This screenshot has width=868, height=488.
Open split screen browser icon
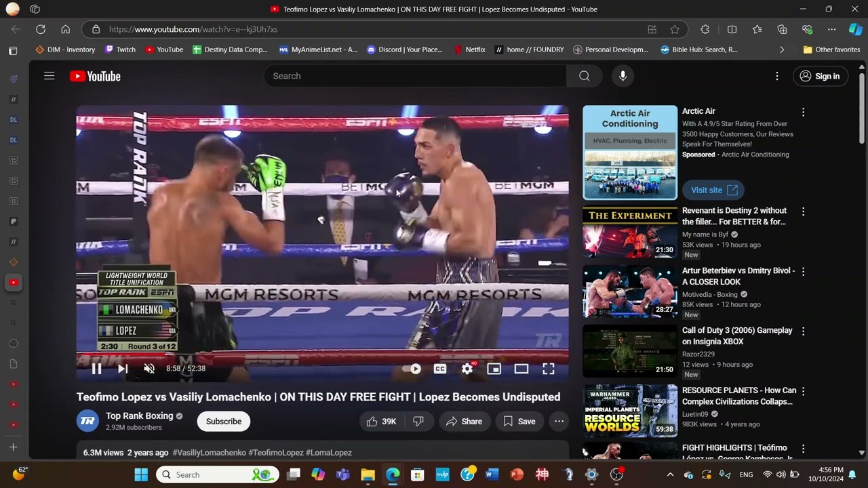(732, 29)
